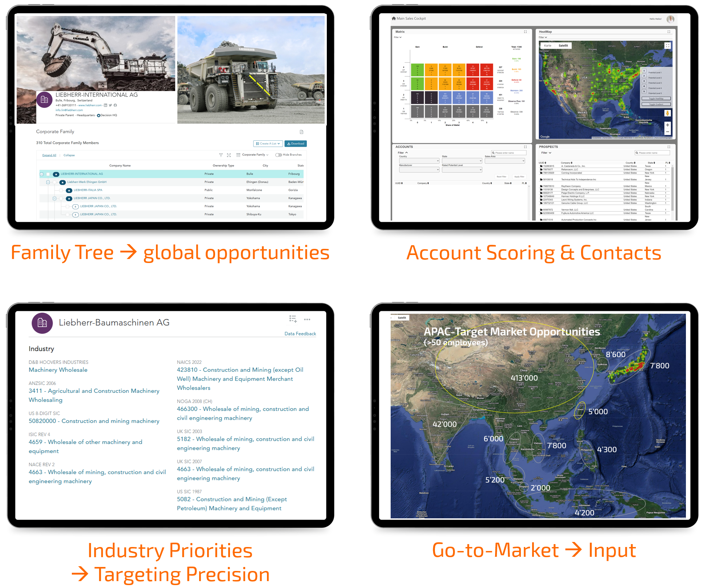The width and height of the screenshot is (724, 588).
Task: Click the dark Observe Plus cell in row 2
Action: 417,98
